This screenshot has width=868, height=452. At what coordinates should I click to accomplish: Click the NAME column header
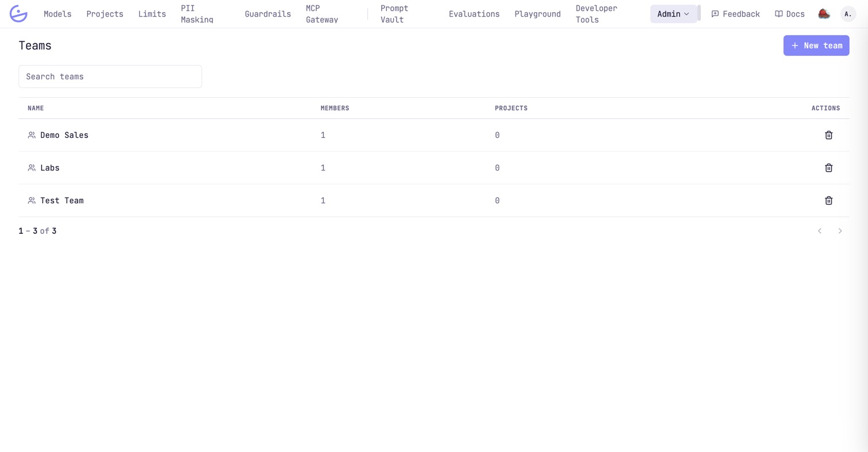pos(36,108)
